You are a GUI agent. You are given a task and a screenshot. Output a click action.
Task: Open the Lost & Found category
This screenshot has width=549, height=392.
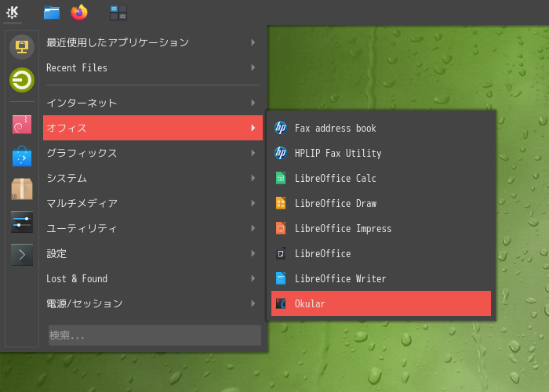153,278
